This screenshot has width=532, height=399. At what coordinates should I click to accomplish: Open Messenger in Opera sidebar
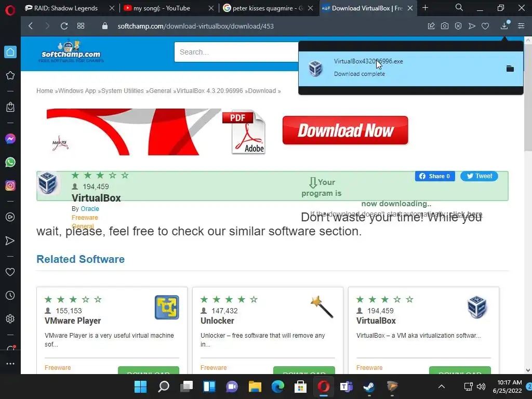click(x=10, y=139)
